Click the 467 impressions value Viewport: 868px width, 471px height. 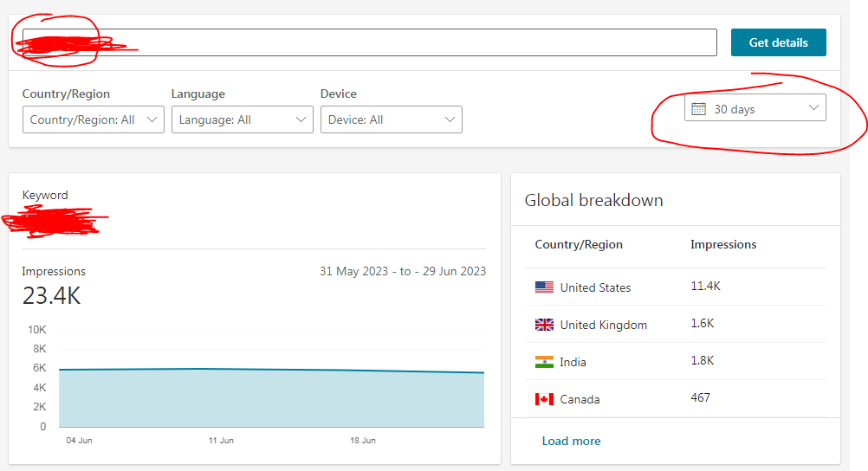click(700, 397)
